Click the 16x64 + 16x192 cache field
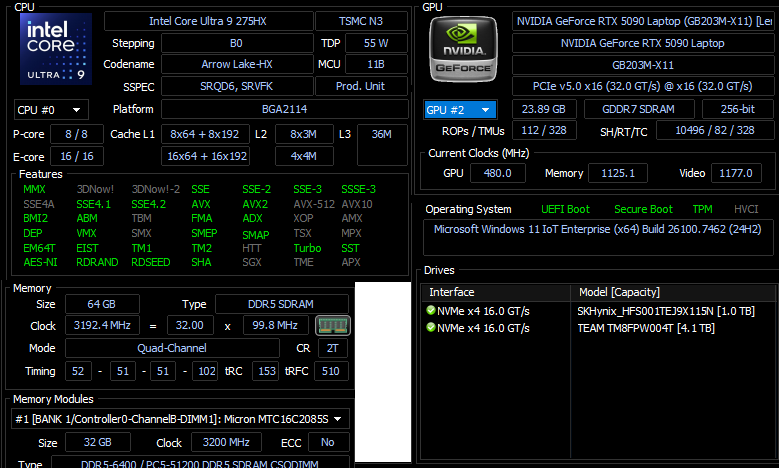This screenshot has height=468, width=779. (x=205, y=156)
